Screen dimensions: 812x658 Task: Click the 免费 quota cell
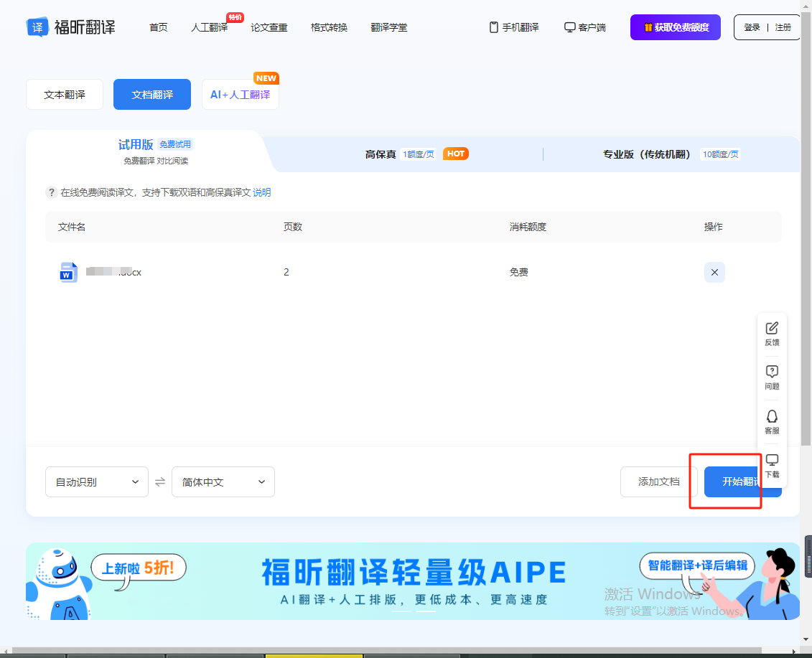[519, 272]
